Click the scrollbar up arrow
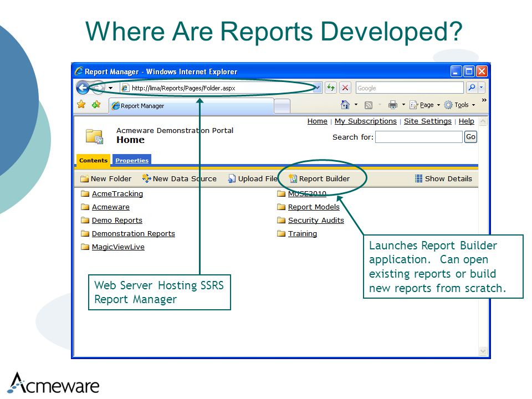Image resolution: width=532 pixels, height=399 pixels. pyautogui.click(x=483, y=121)
